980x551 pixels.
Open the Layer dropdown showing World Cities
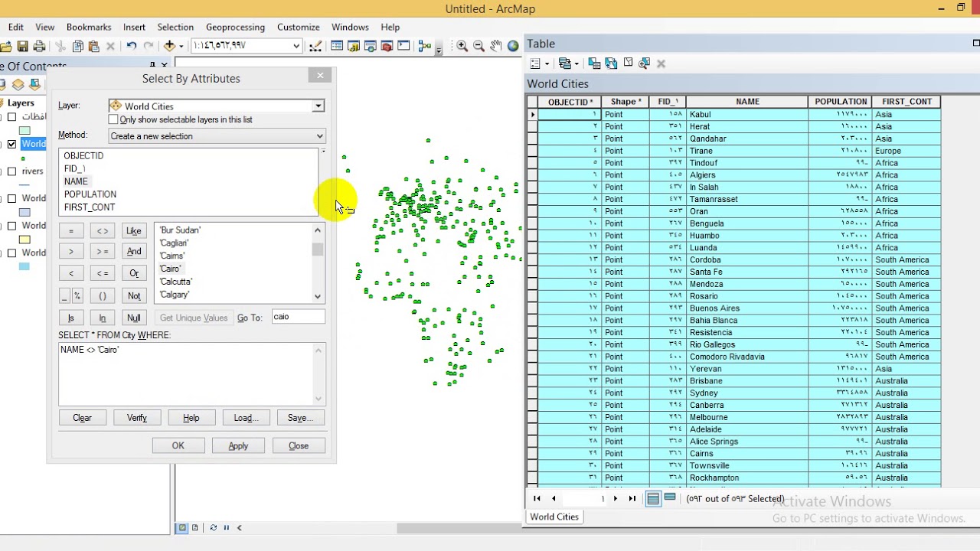[x=318, y=106]
